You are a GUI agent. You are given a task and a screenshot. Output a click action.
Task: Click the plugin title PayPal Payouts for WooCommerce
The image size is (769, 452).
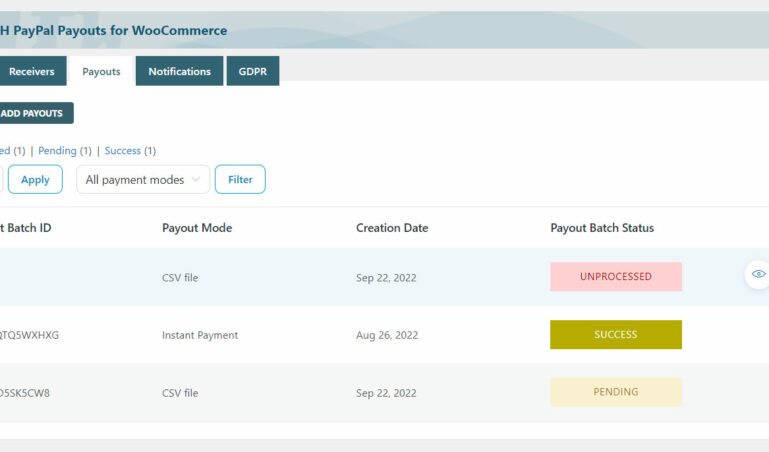(x=115, y=31)
